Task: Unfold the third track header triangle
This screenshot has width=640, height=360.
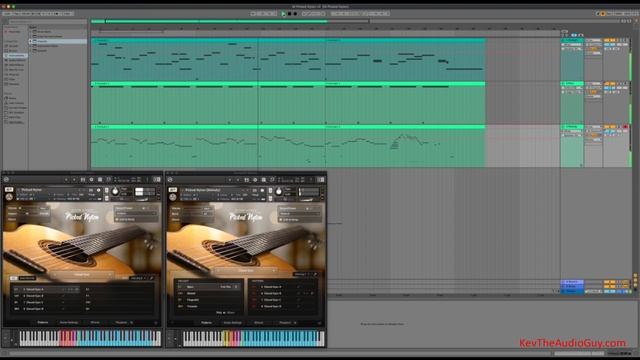Action: click(564, 127)
